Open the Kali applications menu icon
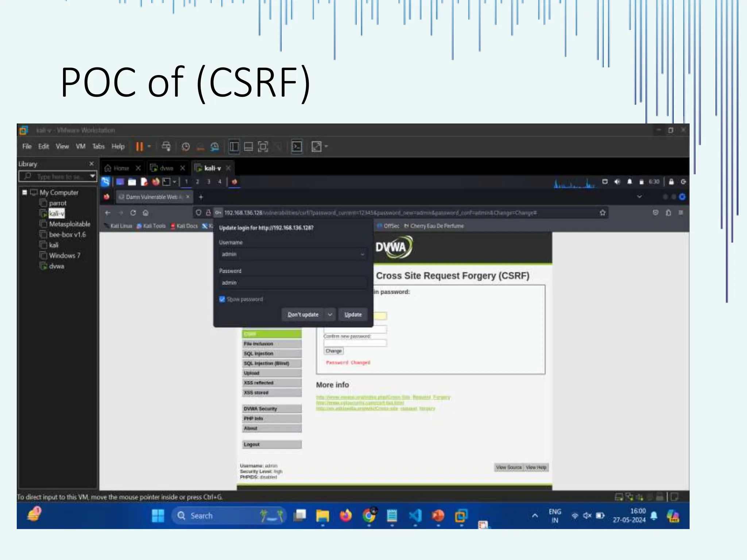 click(x=105, y=182)
